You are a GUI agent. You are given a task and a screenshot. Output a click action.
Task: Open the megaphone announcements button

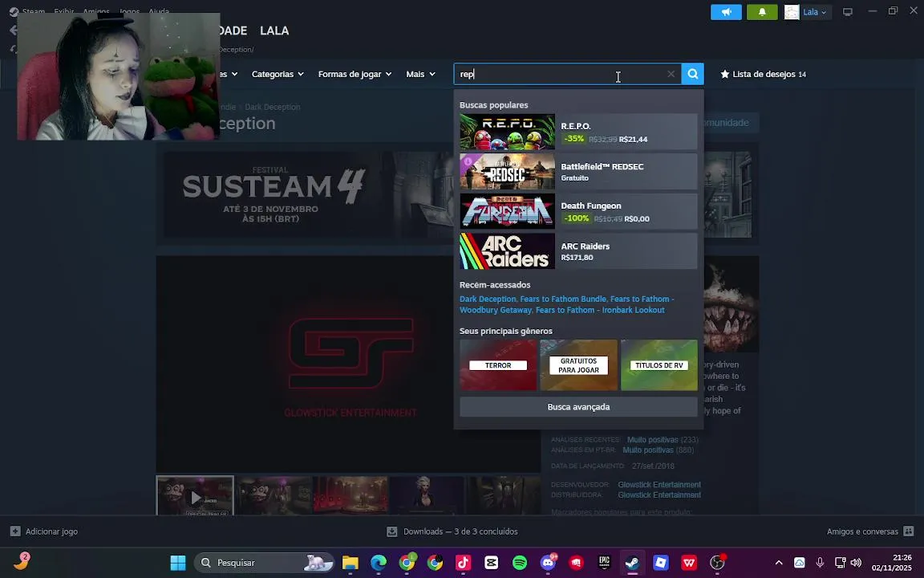coord(726,12)
